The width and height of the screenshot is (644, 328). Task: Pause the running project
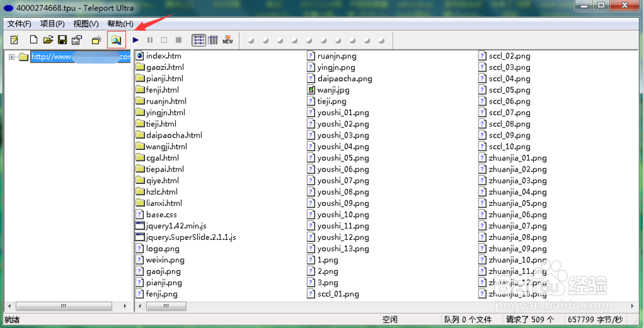[x=150, y=40]
